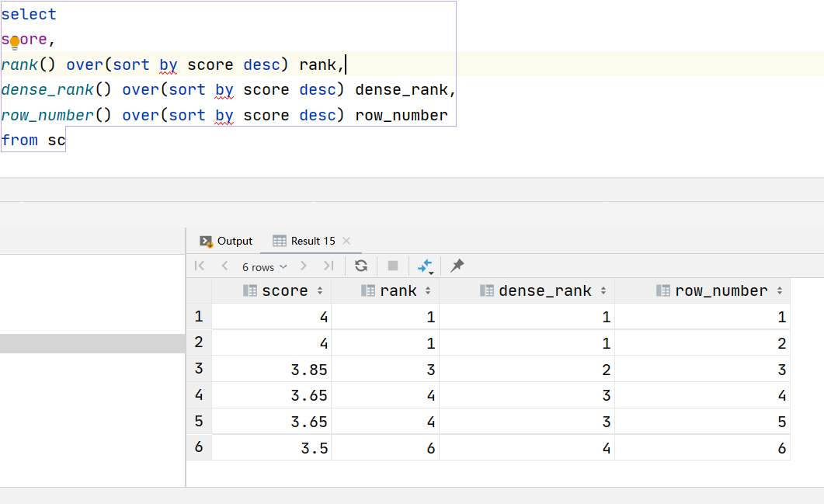This screenshot has height=504, width=824.
Task: Click the 3.5 score cell
Action: [x=272, y=448]
